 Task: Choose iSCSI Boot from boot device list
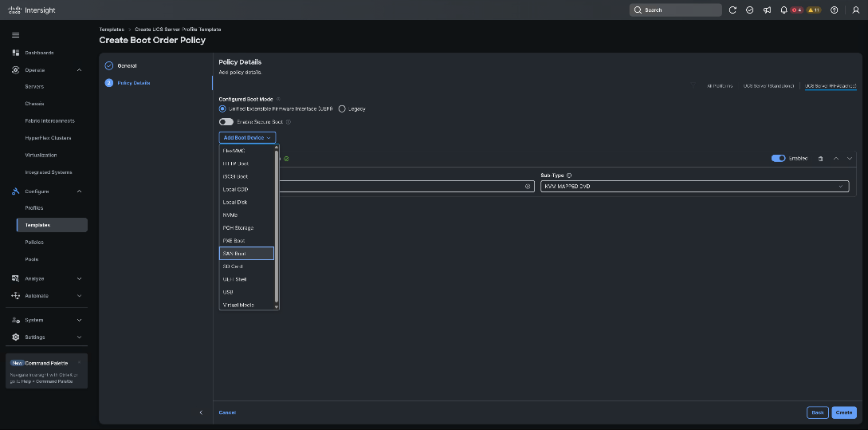click(x=247, y=176)
